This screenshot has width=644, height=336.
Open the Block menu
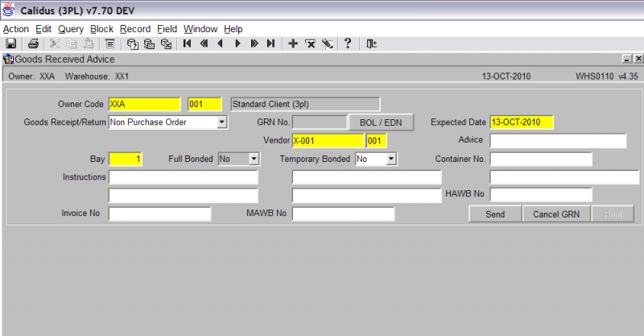pos(101,29)
